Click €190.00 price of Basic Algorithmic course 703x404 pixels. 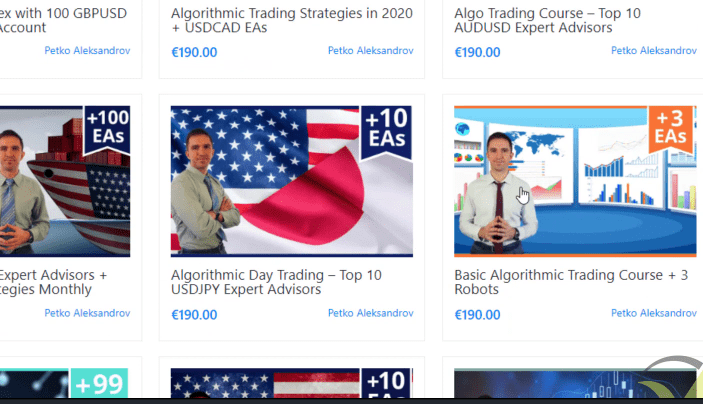click(477, 315)
